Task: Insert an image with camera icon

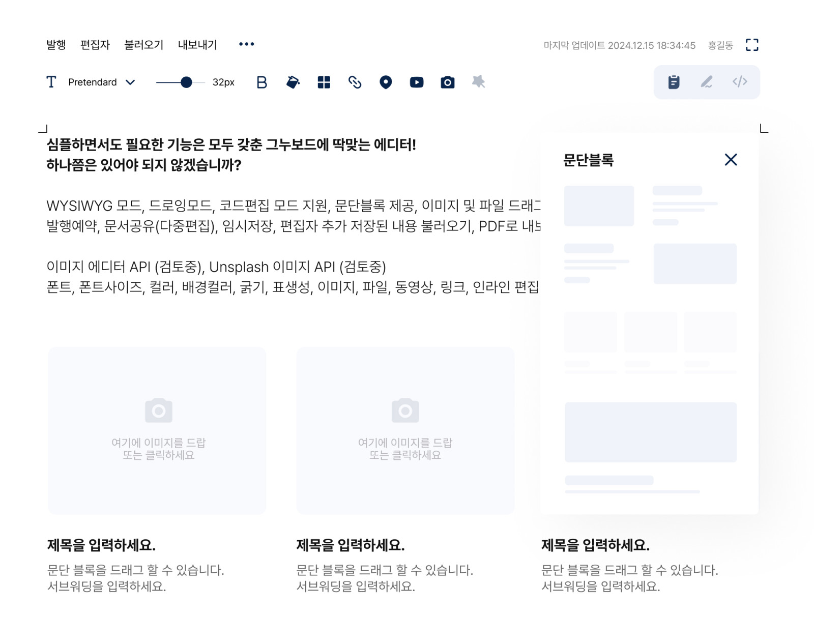Action: (447, 82)
